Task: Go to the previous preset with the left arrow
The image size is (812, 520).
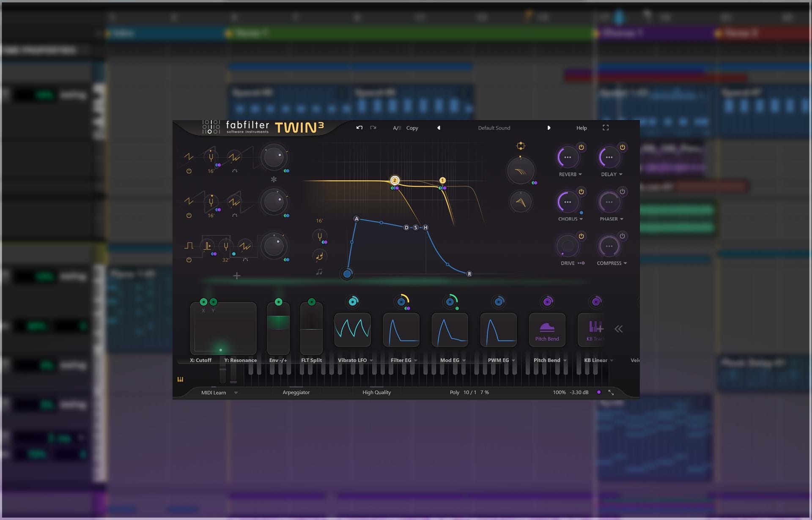Action: [x=439, y=128]
